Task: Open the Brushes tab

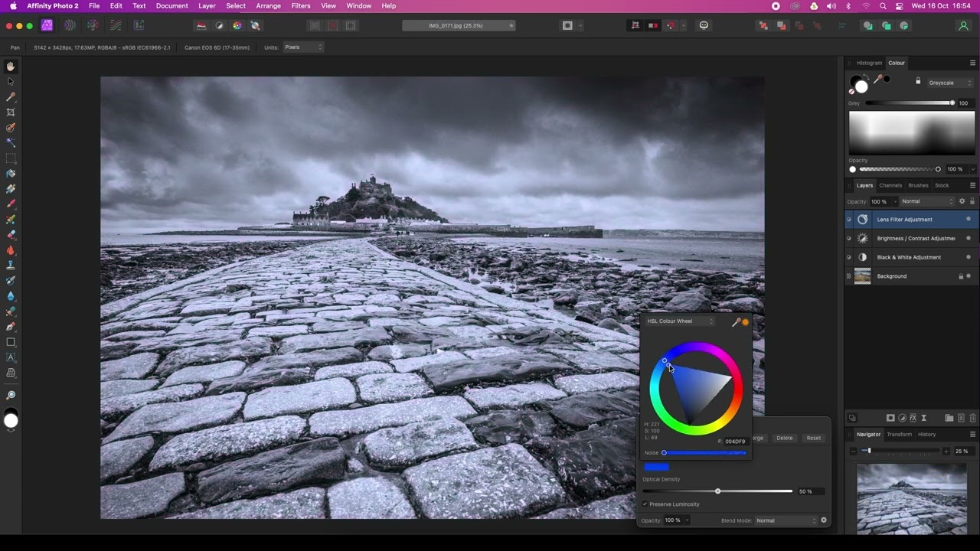Action: click(918, 185)
